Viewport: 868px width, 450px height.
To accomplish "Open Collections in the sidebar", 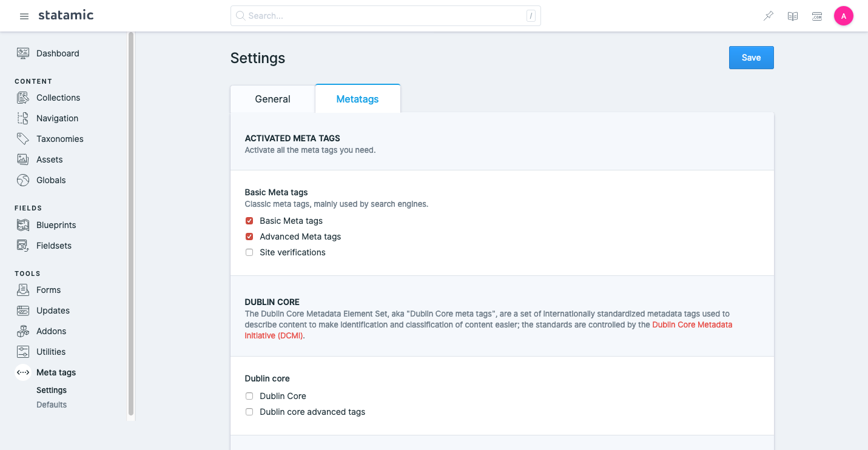I will pos(58,98).
